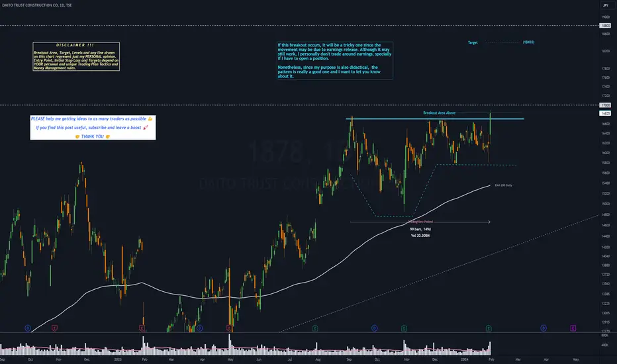Click the 'Vol 20.30BM' text
Image resolution: width=617 pixels, height=364 pixels.
pos(420,236)
